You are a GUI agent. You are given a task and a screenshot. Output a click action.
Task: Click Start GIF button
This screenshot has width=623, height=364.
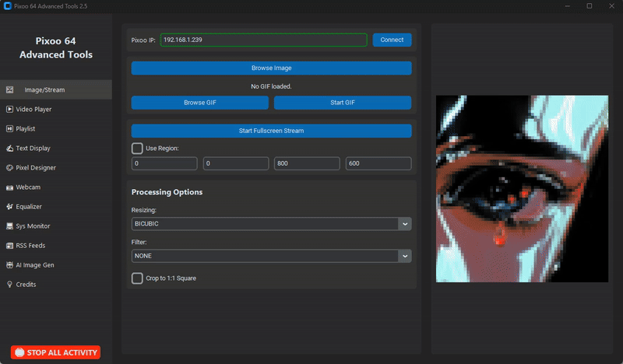coord(343,103)
